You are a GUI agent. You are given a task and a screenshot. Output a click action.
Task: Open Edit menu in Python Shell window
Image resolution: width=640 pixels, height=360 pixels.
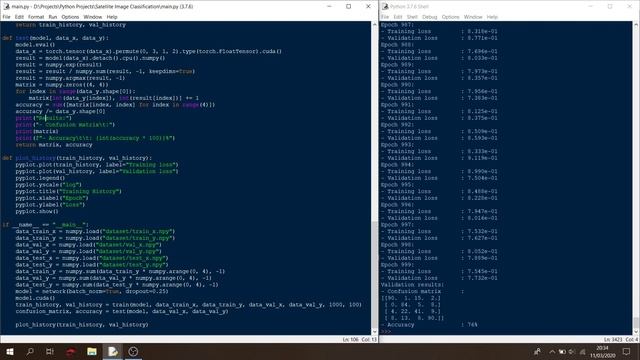tap(398, 17)
